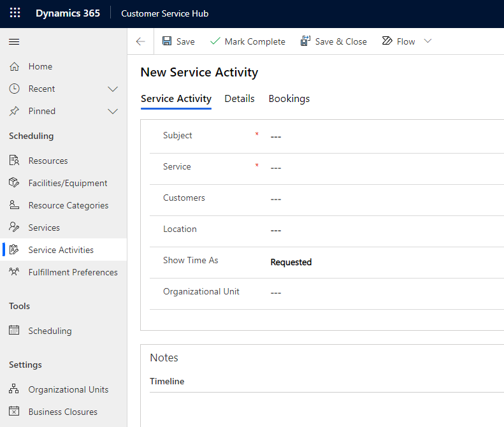This screenshot has width=504, height=427.
Task: Collapse the site map hamburger menu
Action: click(x=14, y=42)
